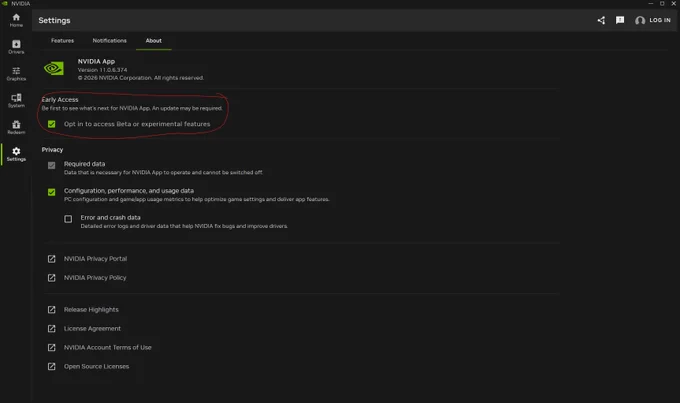The width and height of the screenshot is (680, 403).
Task: Select the About tab
Action: tap(154, 40)
